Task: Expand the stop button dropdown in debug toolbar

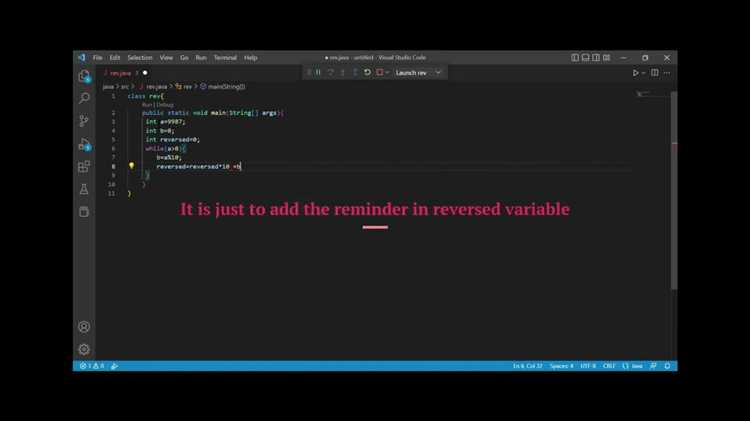Action: click(387, 73)
